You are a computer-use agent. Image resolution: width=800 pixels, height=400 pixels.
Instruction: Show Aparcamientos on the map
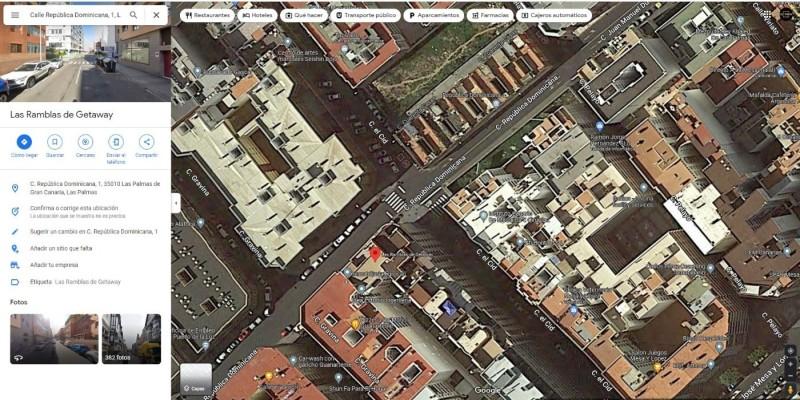click(x=434, y=15)
